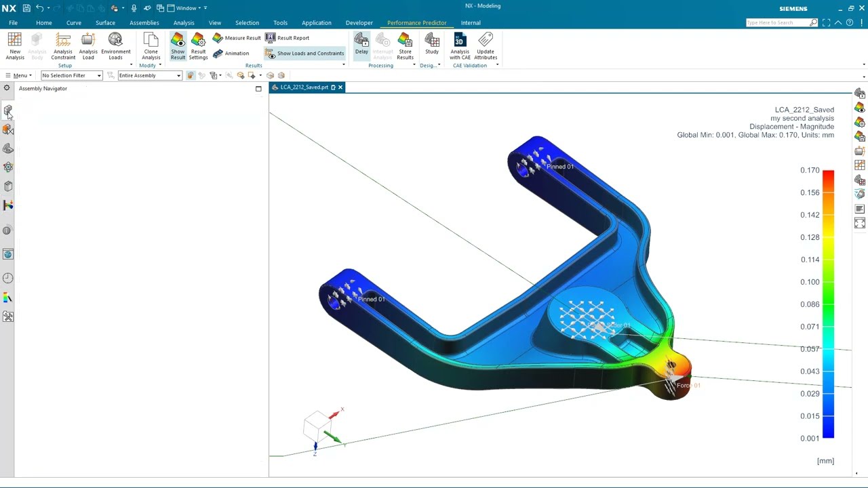Viewport: 868px width, 488px height.
Task: Click the Undo arrow in the title bar
Action: [x=39, y=8]
